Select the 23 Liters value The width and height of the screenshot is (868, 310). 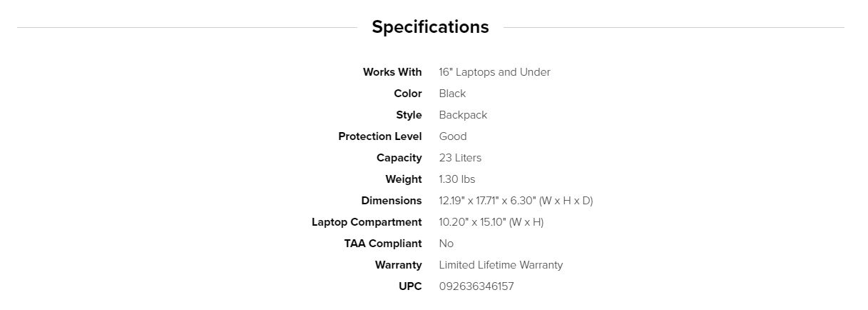(460, 158)
